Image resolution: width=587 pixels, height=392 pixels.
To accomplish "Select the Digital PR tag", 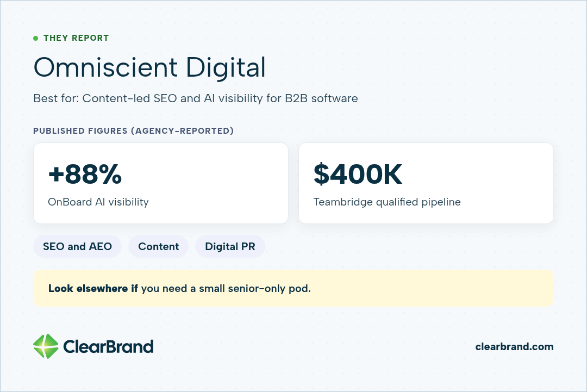I will (230, 246).
